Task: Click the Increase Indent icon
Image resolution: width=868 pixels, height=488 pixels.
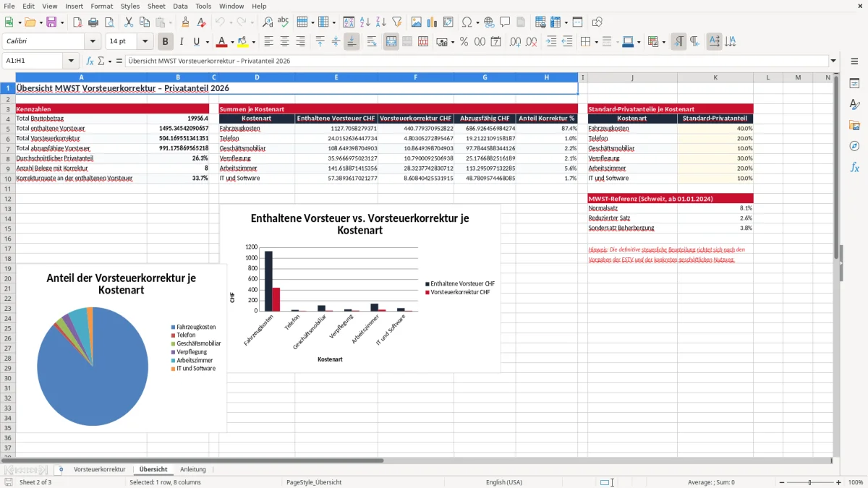Action: [x=551, y=42]
